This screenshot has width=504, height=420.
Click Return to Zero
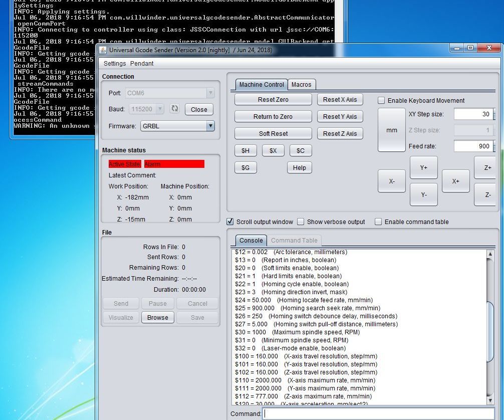[x=273, y=116]
